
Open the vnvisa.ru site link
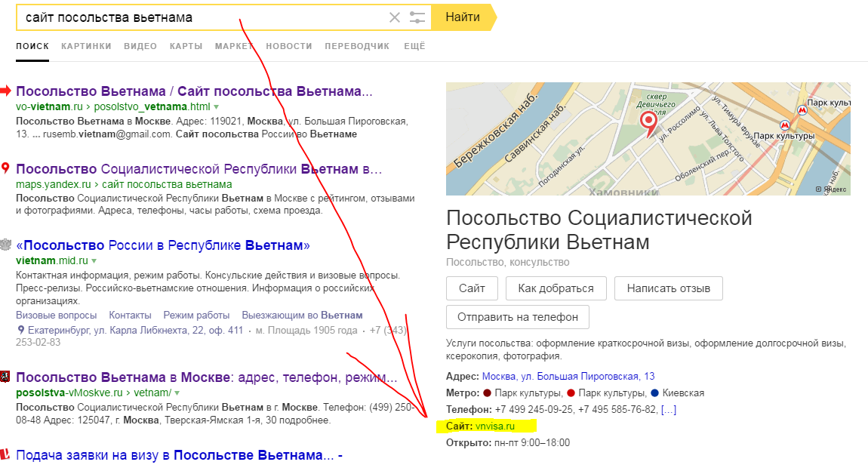click(x=495, y=426)
